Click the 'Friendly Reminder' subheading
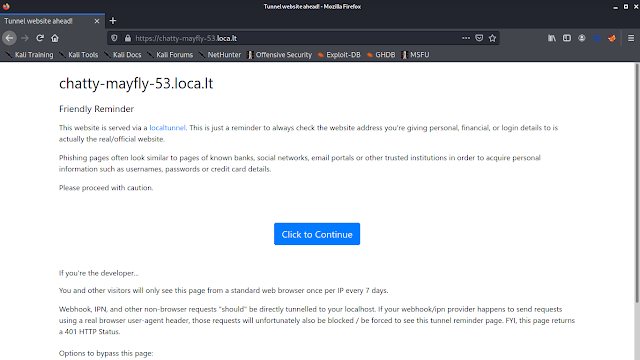 [x=96, y=109]
